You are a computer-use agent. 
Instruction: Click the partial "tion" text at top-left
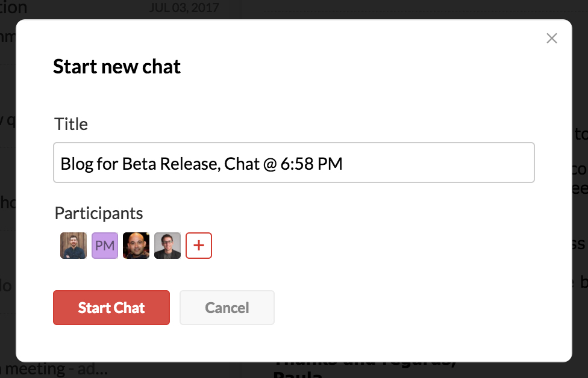tap(13, 7)
